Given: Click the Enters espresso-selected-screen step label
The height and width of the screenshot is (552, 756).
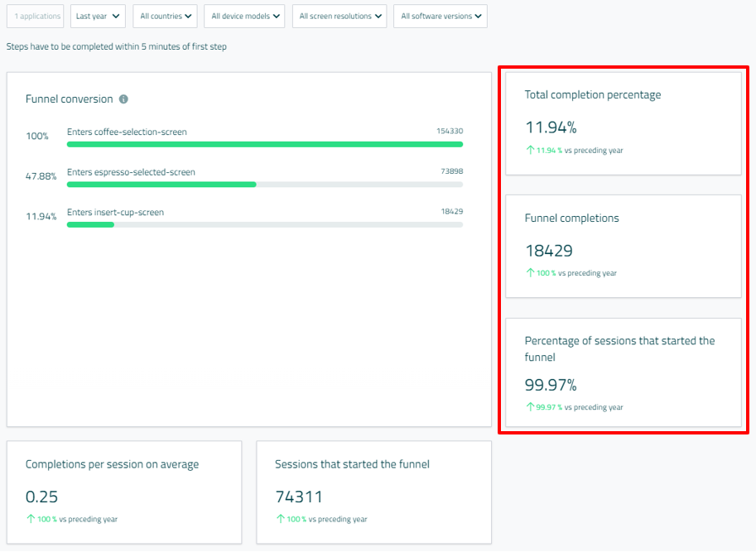Looking at the screenshot, I should [131, 172].
